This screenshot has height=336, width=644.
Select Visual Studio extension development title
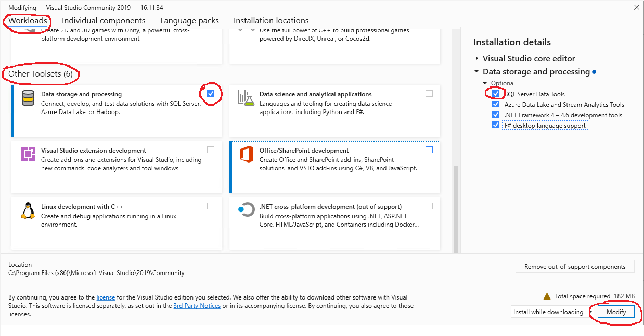click(94, 151)
